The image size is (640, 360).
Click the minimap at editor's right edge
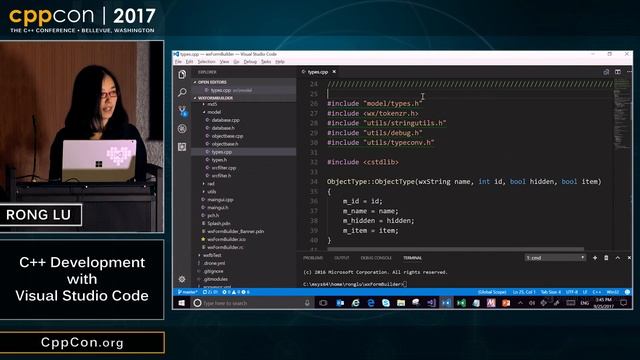tap(622, 114)
